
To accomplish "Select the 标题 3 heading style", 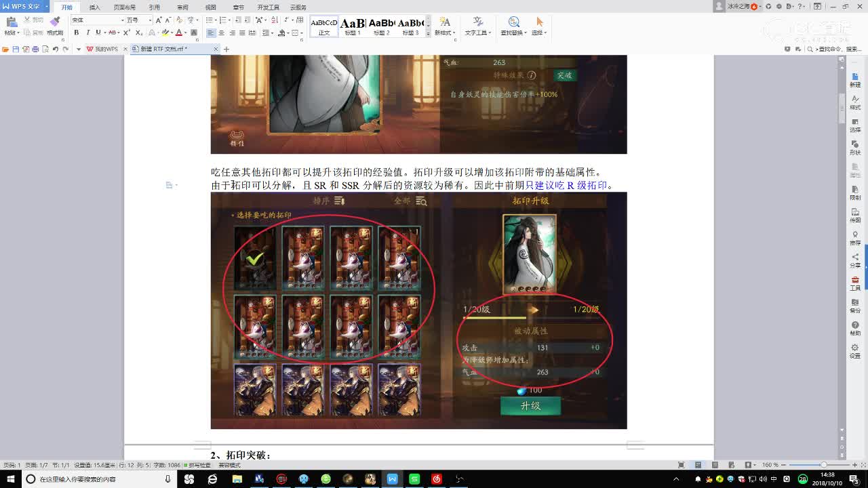I will 410,26.
